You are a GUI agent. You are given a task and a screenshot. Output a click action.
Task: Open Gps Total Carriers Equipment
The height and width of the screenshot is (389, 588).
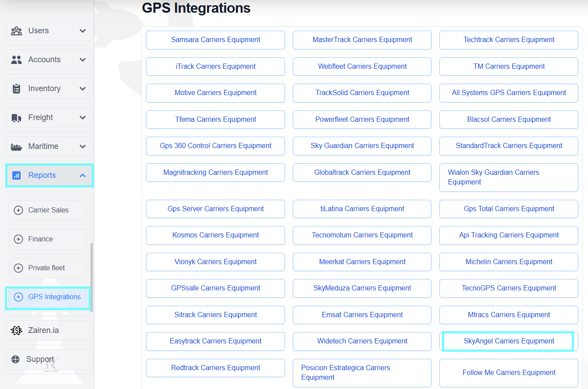[509, 209]
